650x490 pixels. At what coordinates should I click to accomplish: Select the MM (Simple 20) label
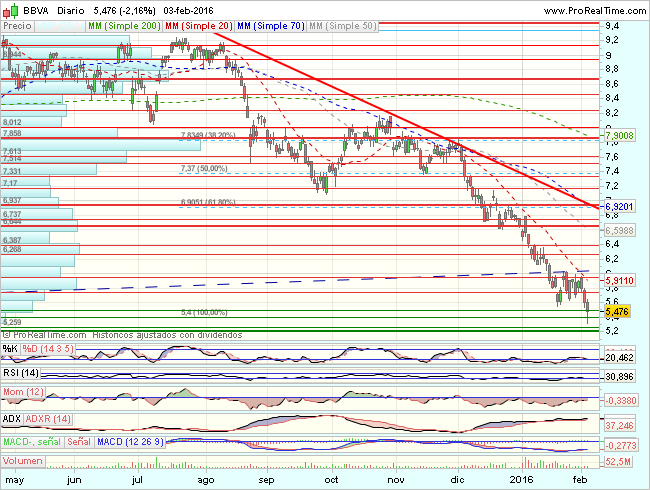tap(199, 26)
